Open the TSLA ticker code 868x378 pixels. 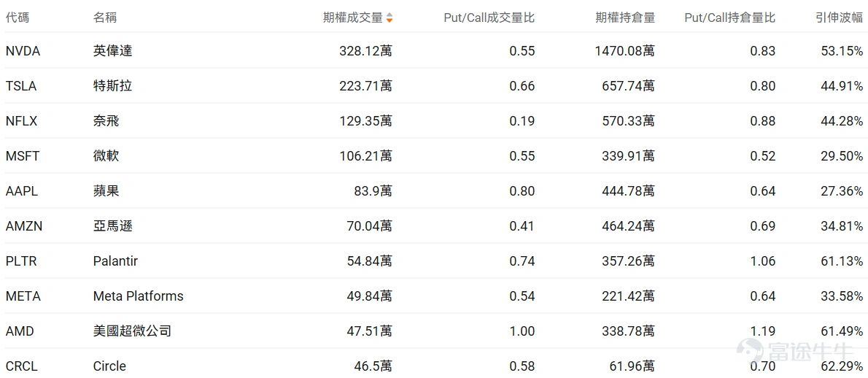[x=21, y=86]
